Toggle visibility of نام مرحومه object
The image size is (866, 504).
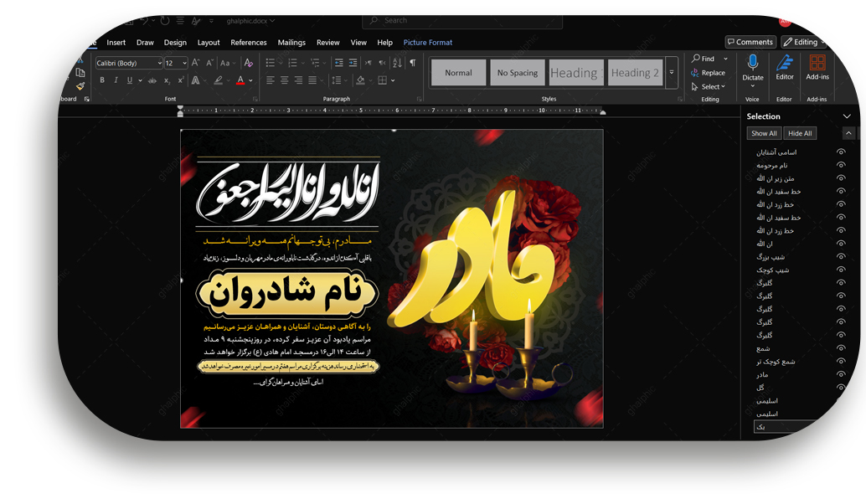tap(841, 165)
